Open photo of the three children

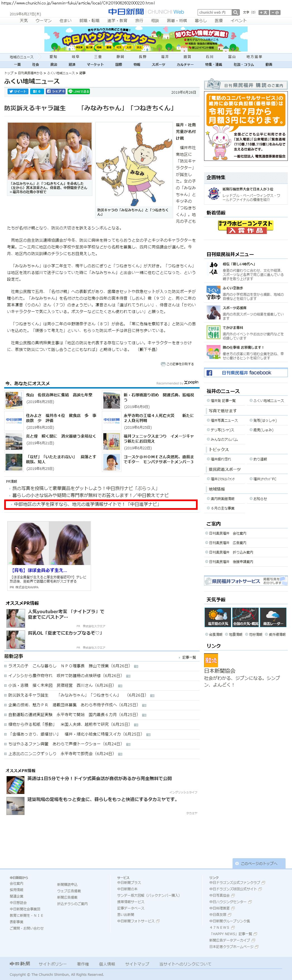50,151
